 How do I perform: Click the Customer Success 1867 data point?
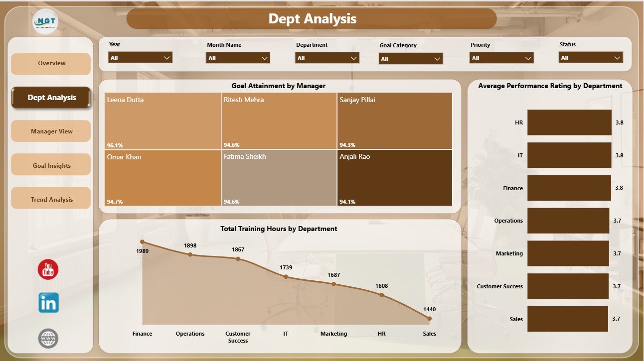tap(238, 259)
